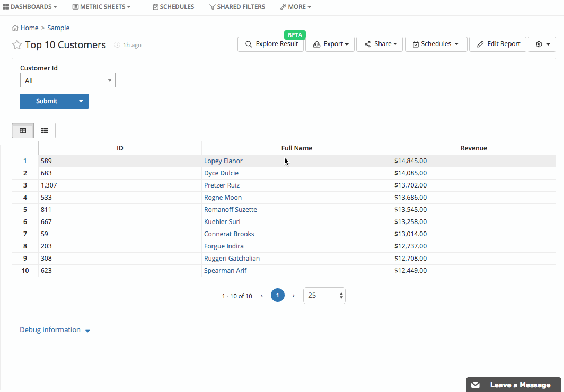Viewport: 564px width, 392px height.
Task: Select ID cell 811
Action: (120, 210)
